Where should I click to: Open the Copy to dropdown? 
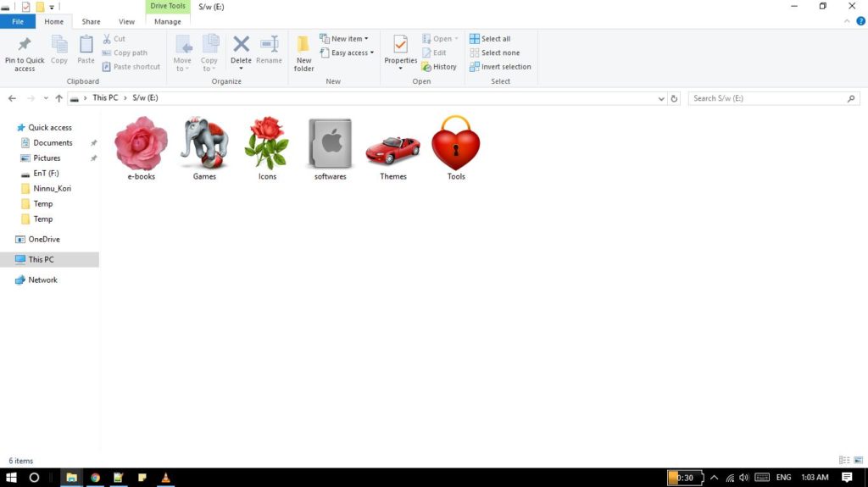pos(209,53)
